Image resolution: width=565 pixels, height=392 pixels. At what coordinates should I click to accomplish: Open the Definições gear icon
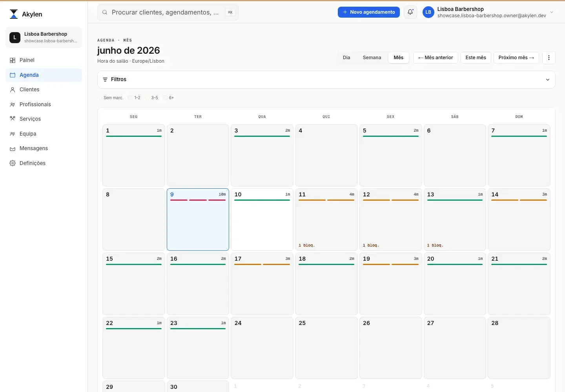pos(13,163)
